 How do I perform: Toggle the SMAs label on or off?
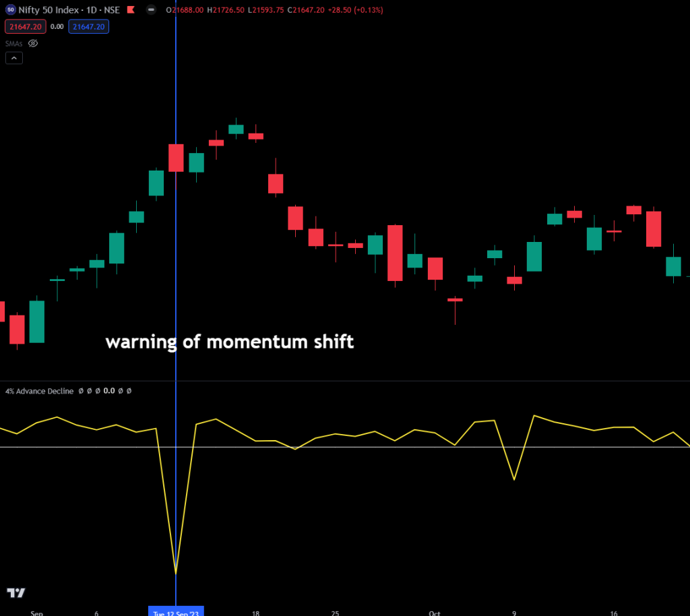[x=13, y=43]
